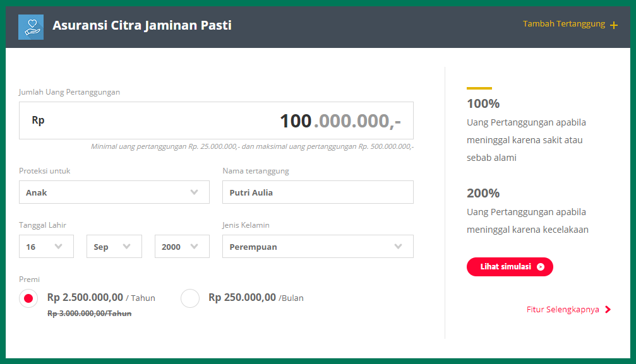
Task: Click the Rp currency label in amount box
Action: coord(38,120)
